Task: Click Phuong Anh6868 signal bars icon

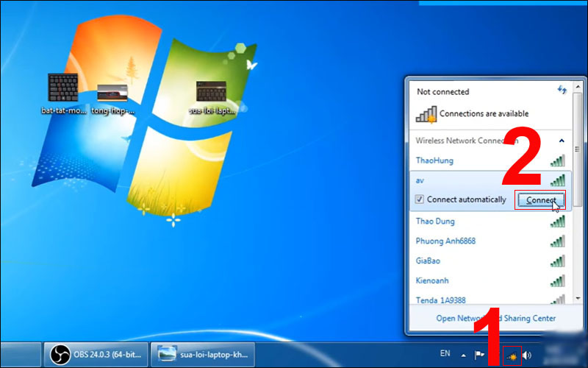Action: point(558,241)
